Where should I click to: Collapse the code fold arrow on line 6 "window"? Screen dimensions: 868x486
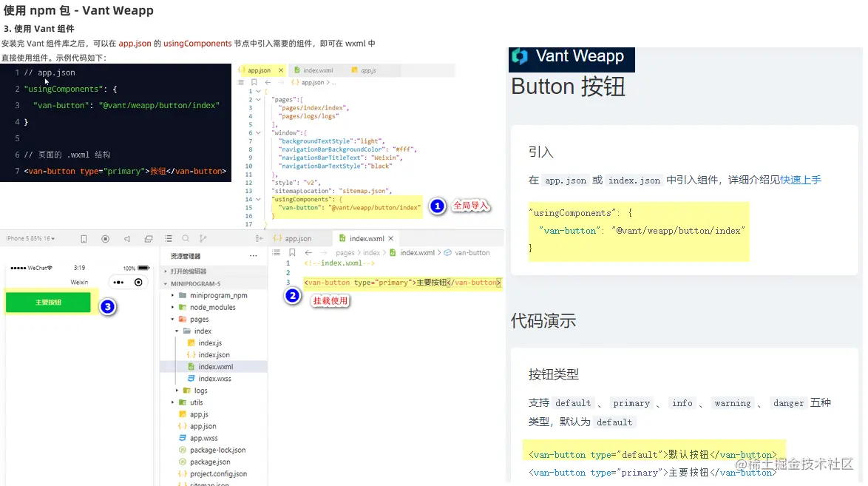pos(258,133)
